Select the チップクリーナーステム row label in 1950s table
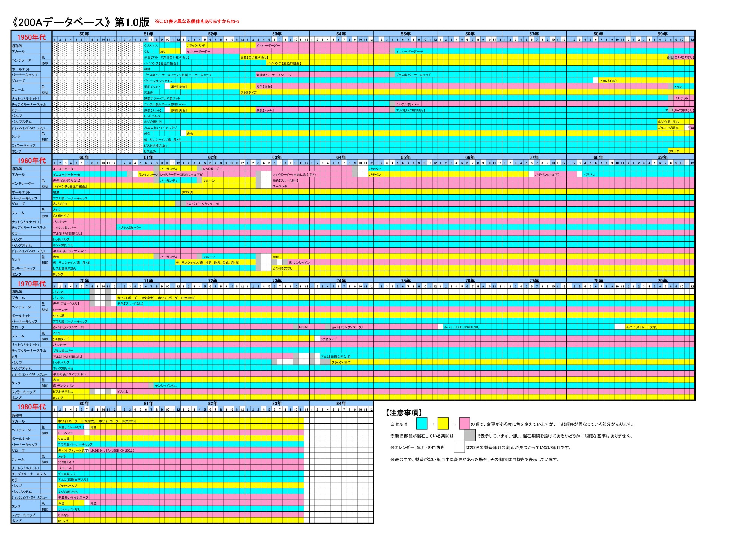The width and height of the screenshot is (756, 534). pyautogui.click(x=29, y=104)
